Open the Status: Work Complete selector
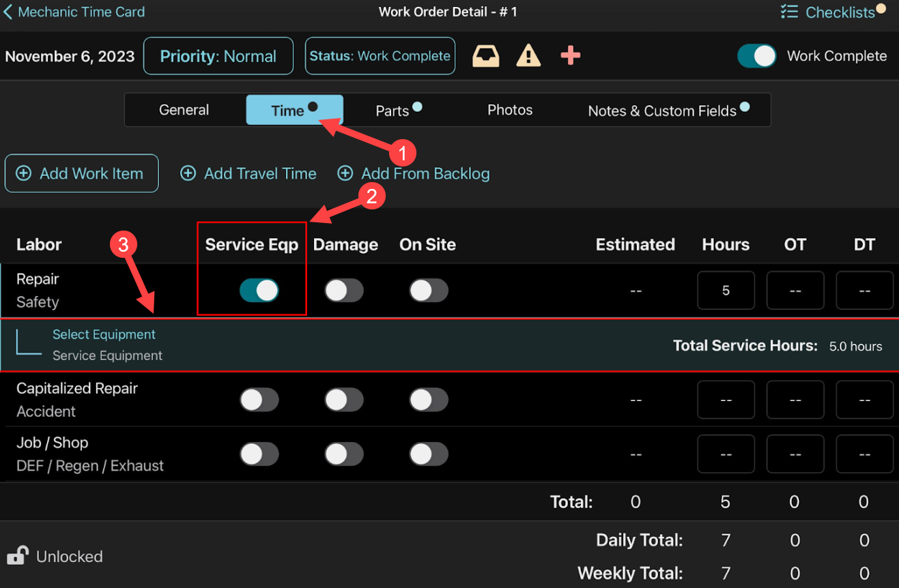899x588 pixels. click(380, 56)
